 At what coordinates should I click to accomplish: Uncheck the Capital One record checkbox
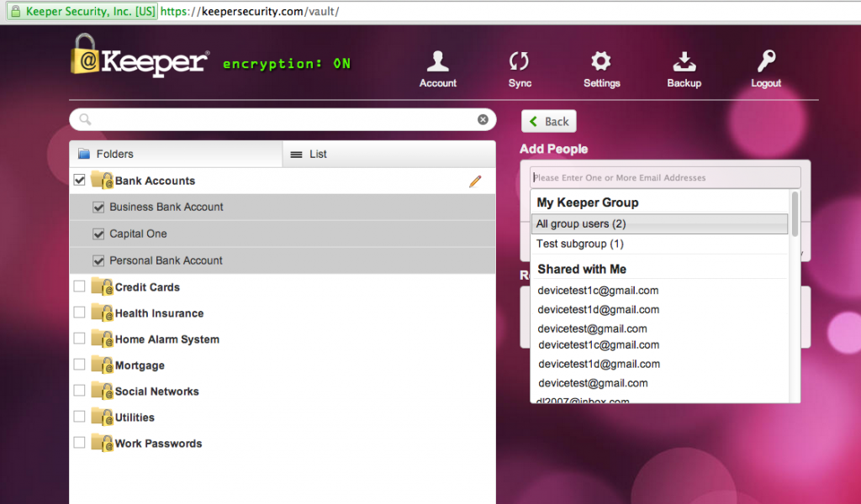point(98,234)
